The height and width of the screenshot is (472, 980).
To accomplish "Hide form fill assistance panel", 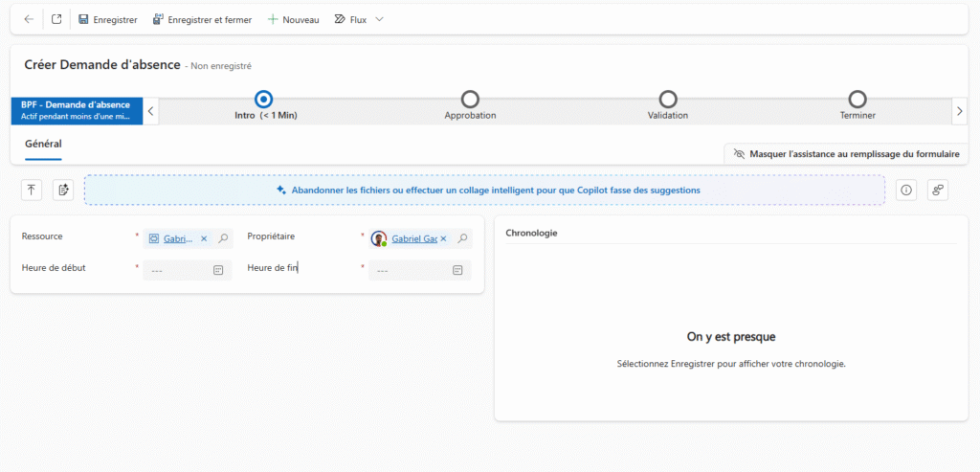I will coord(846,154).
